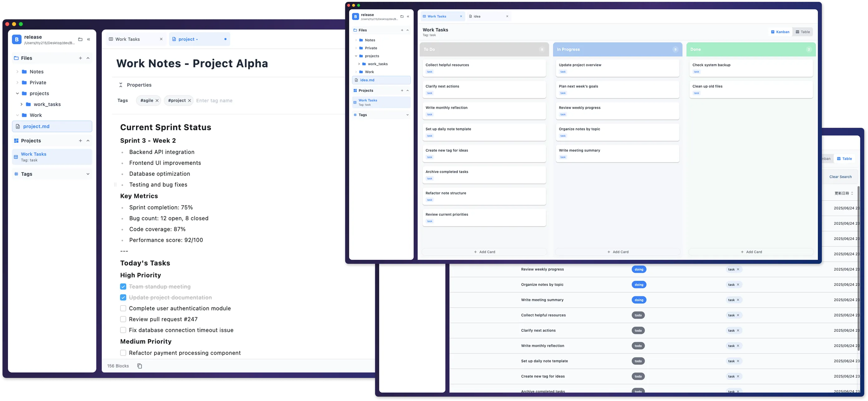Screen dimensions: 868x401
Task: Click Clear Search in table window
Action: 840,177
